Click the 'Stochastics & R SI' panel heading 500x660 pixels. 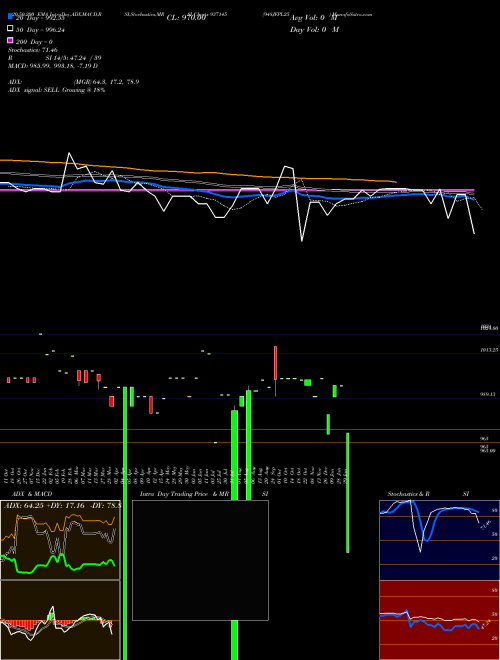428,494
